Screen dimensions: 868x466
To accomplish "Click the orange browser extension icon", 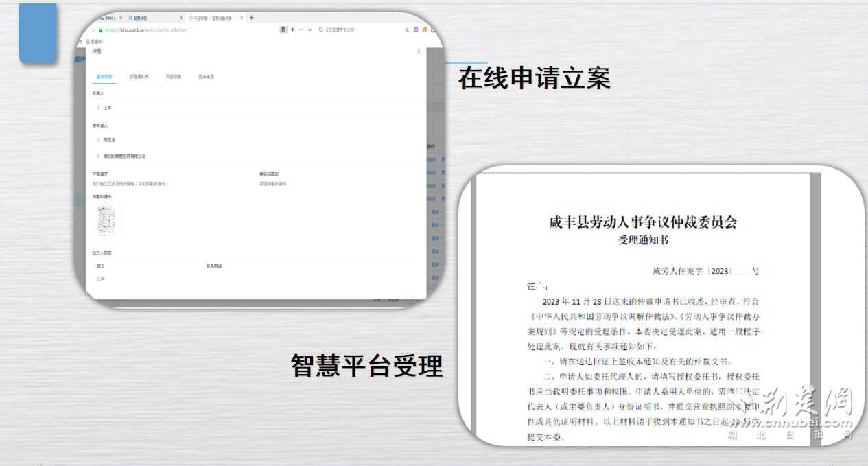I will click(x=423, y=30).
